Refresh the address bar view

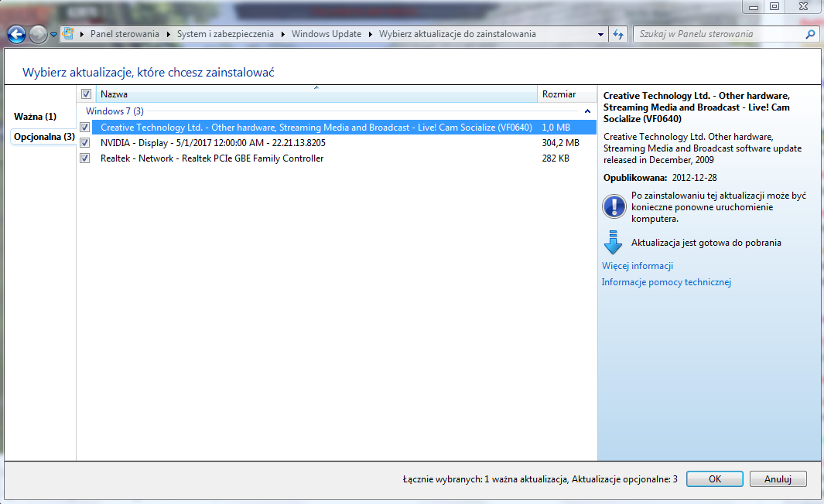click(618, 35)
